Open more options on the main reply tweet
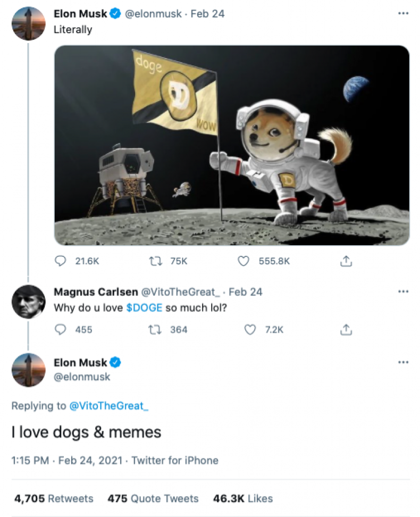This screenshot has height=517, width=420. click(403, 362)
